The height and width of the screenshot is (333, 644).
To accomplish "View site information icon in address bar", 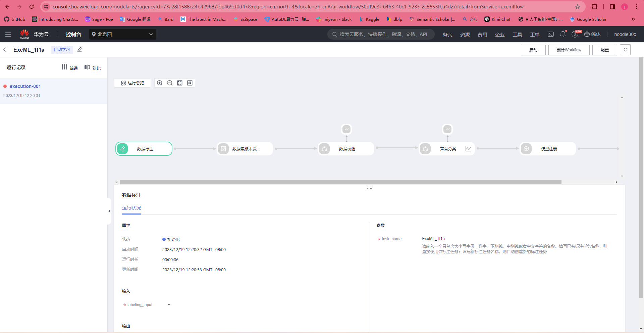I will pos(46,7).
